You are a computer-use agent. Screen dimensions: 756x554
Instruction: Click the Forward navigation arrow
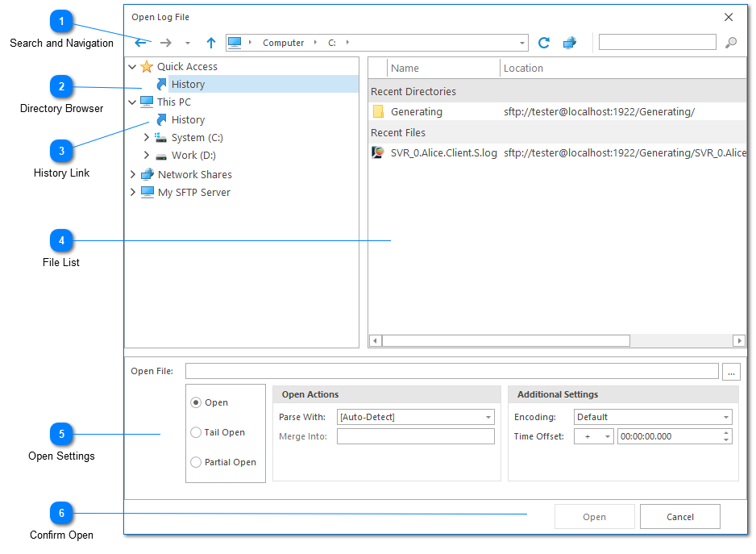pos(165,43)
